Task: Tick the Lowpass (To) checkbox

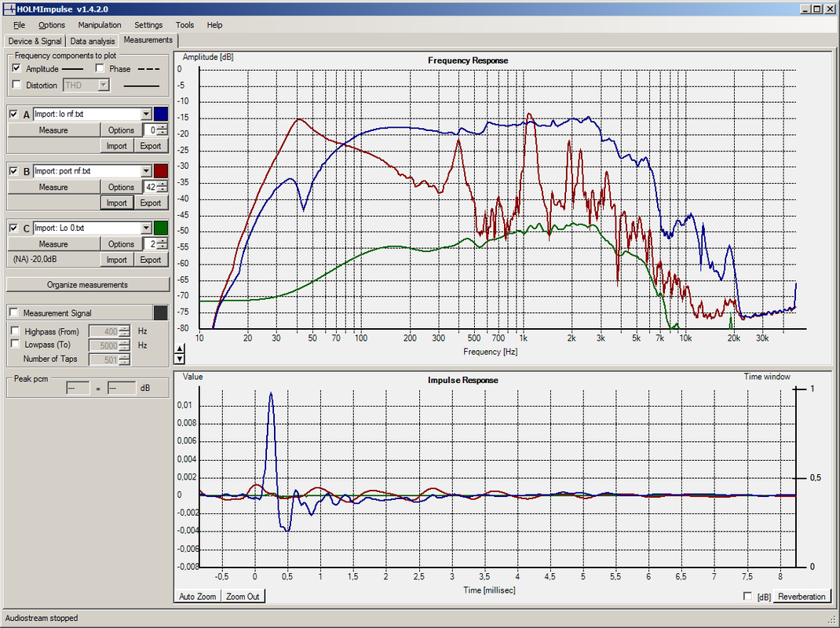Action: 16,345
